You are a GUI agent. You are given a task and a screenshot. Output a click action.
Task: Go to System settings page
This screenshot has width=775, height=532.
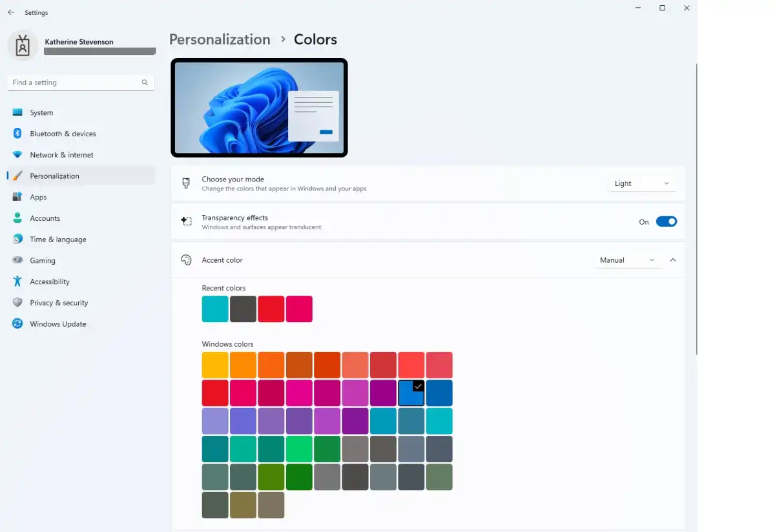41,113
